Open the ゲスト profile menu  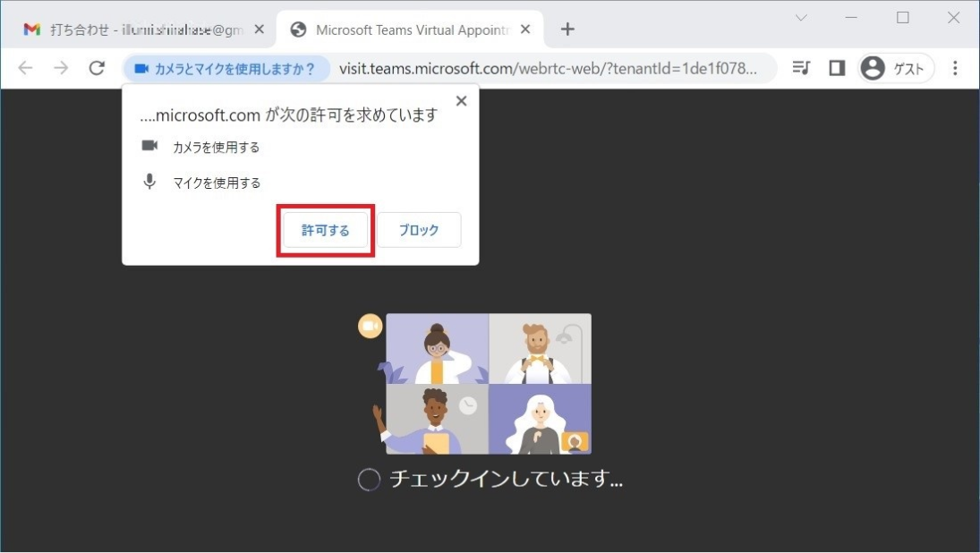click(896, 68)
